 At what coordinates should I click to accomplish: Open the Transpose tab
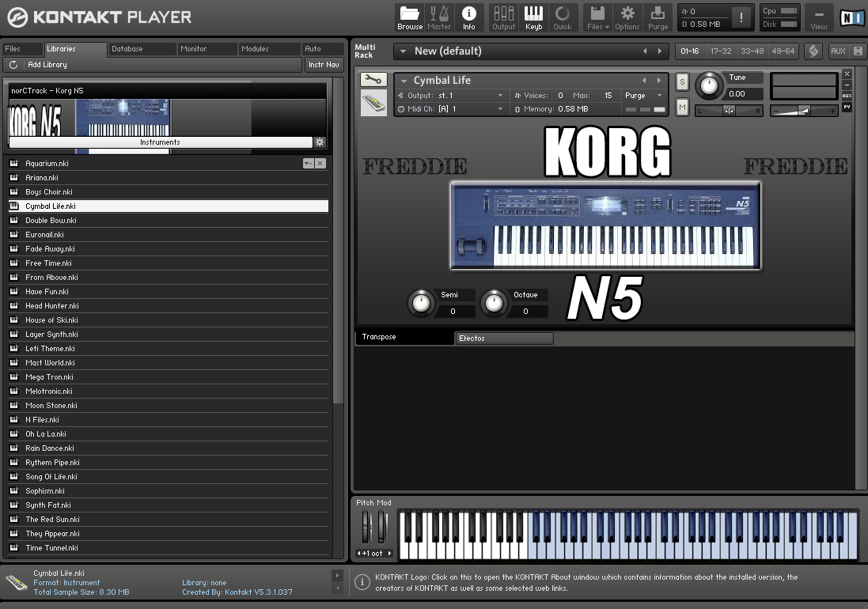click(404, 337)
